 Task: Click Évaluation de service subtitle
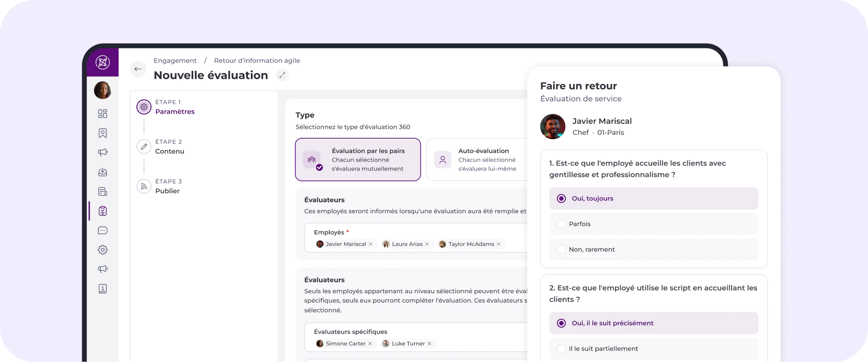tap(581, 99)
